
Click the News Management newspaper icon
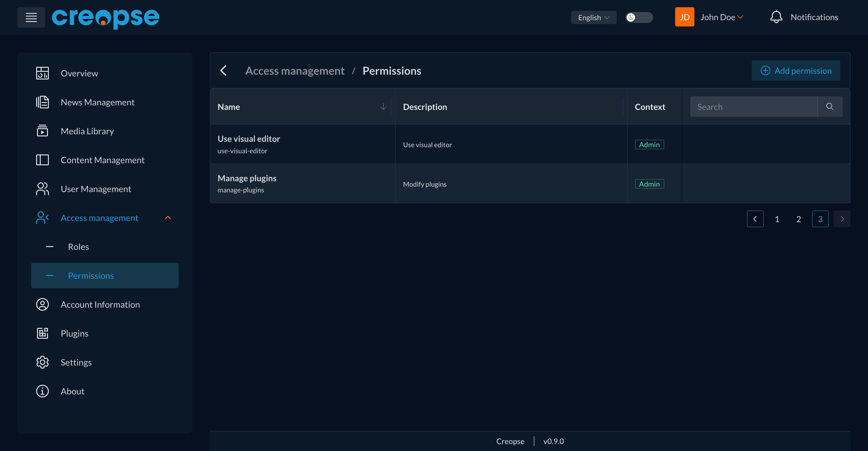pyautogui.click(x=42, y=102)
